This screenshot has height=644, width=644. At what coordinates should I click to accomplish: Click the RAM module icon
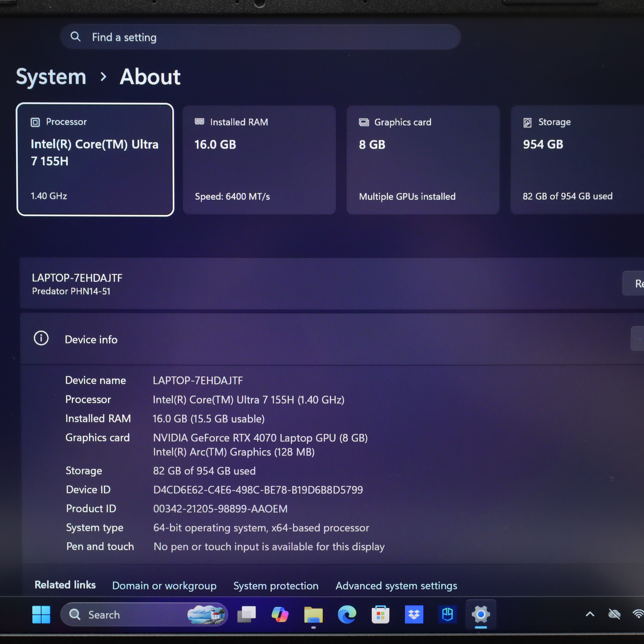click(x=200, y=122)
